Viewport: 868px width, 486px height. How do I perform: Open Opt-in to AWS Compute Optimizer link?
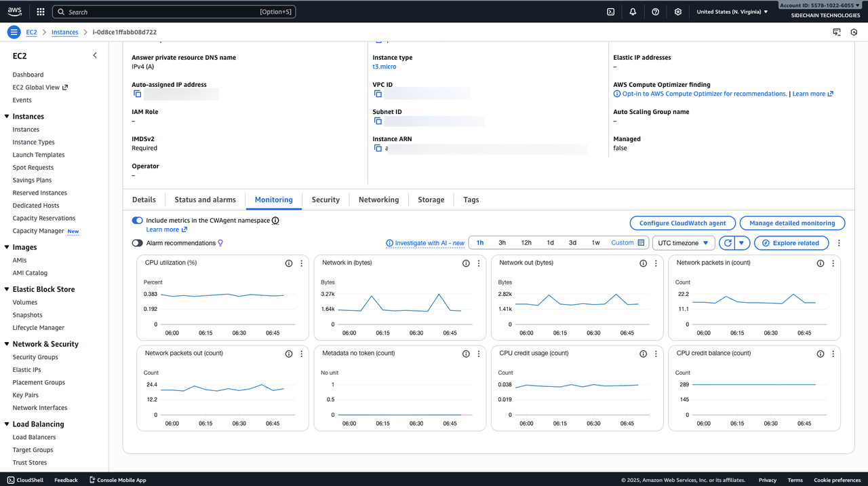tap(705, 94)
